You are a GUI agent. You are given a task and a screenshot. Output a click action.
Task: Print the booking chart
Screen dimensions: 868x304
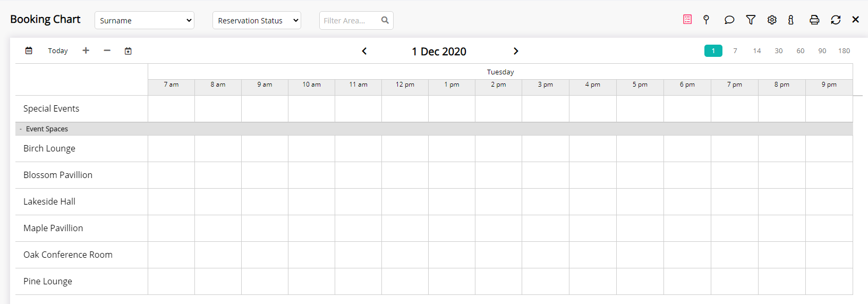[814, 20]
